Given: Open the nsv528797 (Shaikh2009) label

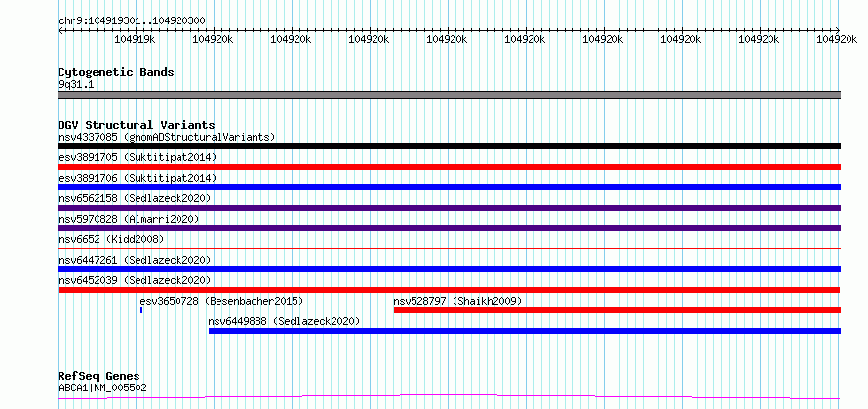Looking at the screenshot, I should [457, 301].
